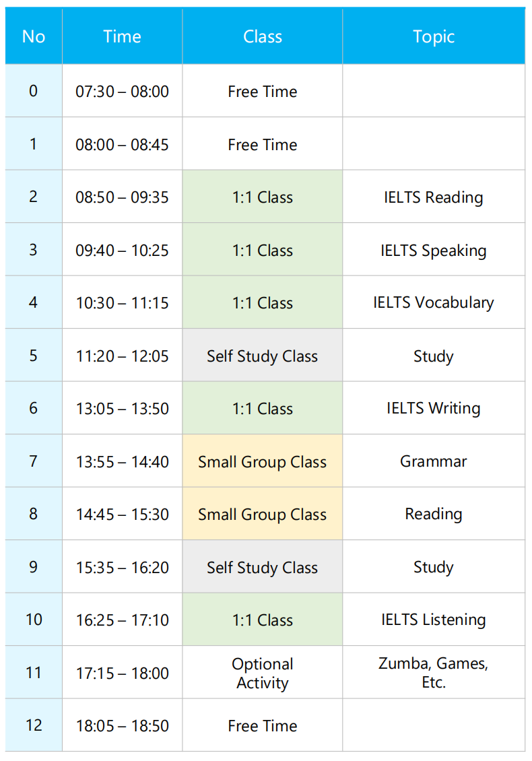This screenshot has width=532, height=761.
Task: Click the Optional Activity class cell
Action: [x=263, y=673]
